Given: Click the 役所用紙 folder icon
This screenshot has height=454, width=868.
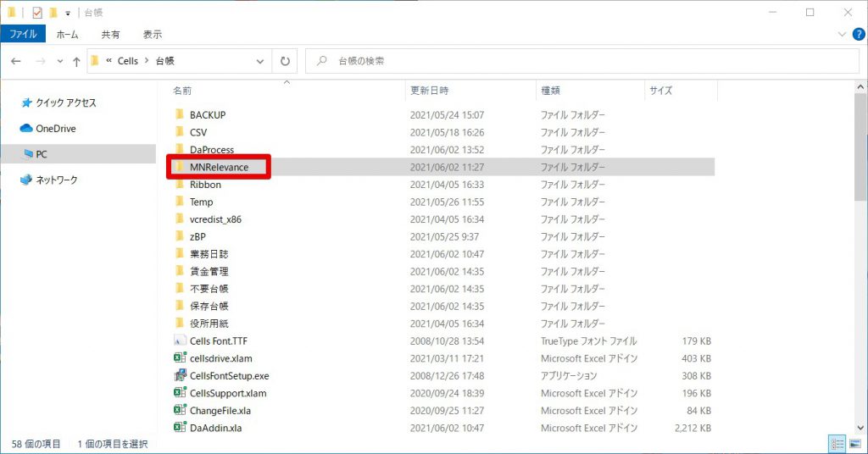Looking at the screenshot, I should (180, 324).
